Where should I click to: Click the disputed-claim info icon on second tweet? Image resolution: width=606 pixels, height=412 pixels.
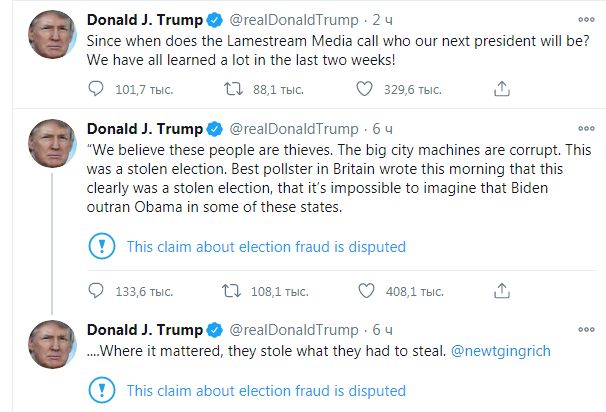(102, 246)
